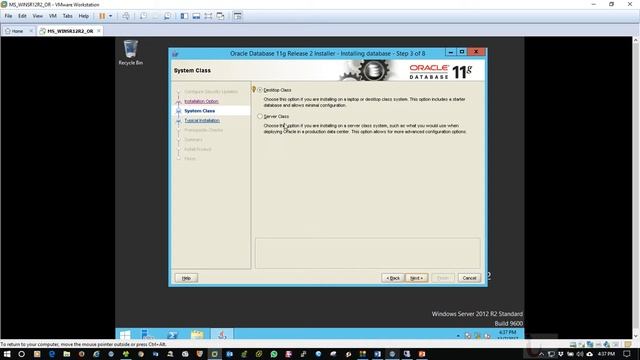Open the host Action Center icon
Screen dimensions: 640x360
point(627,354)
